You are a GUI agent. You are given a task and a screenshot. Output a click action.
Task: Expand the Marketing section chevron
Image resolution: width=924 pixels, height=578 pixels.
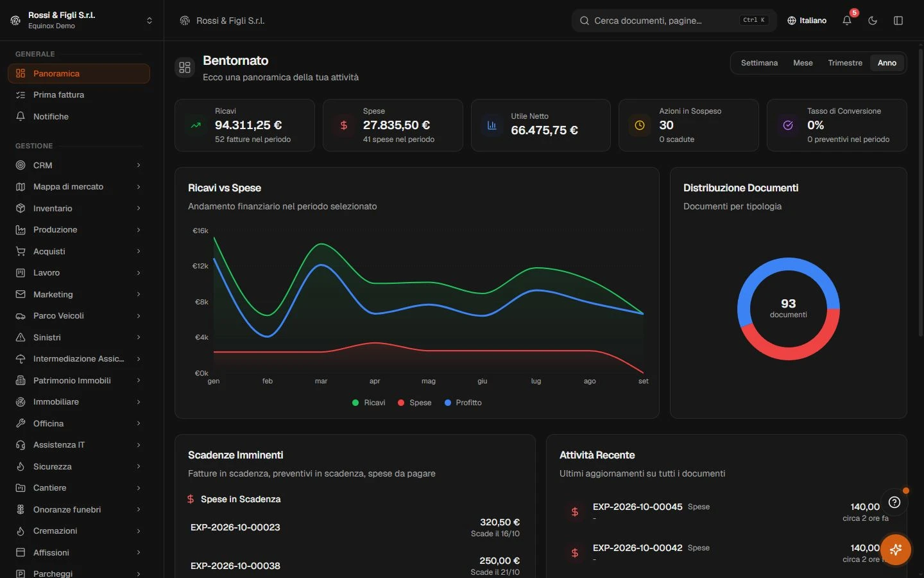pyautogui.click(x=139, y=294)
